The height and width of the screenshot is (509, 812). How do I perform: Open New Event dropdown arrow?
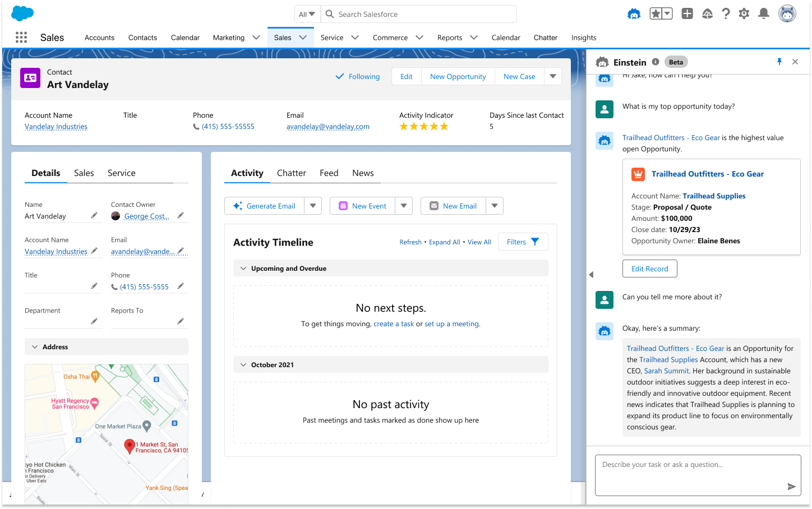[404, 206]
